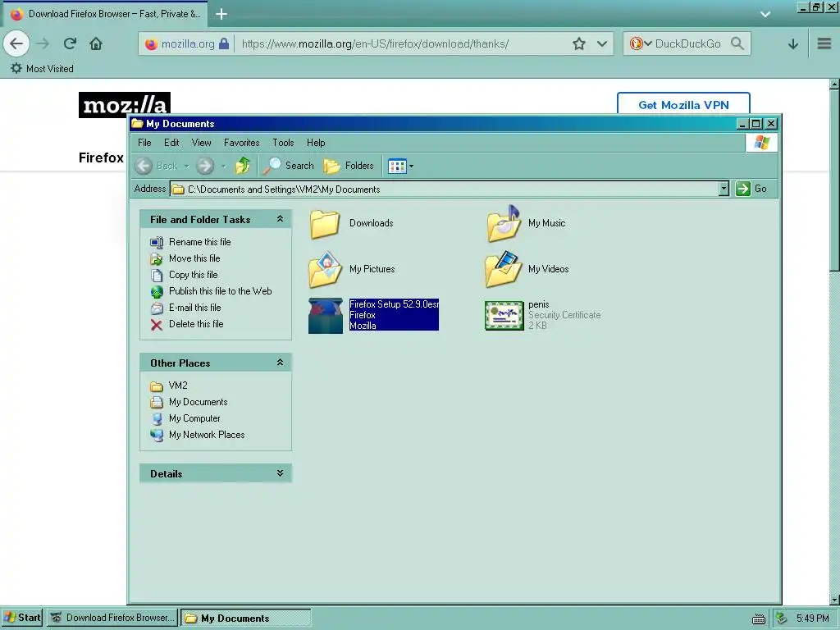Click Delete this file
The height and width of the screenshot is (630, 840).
point(196,323)
